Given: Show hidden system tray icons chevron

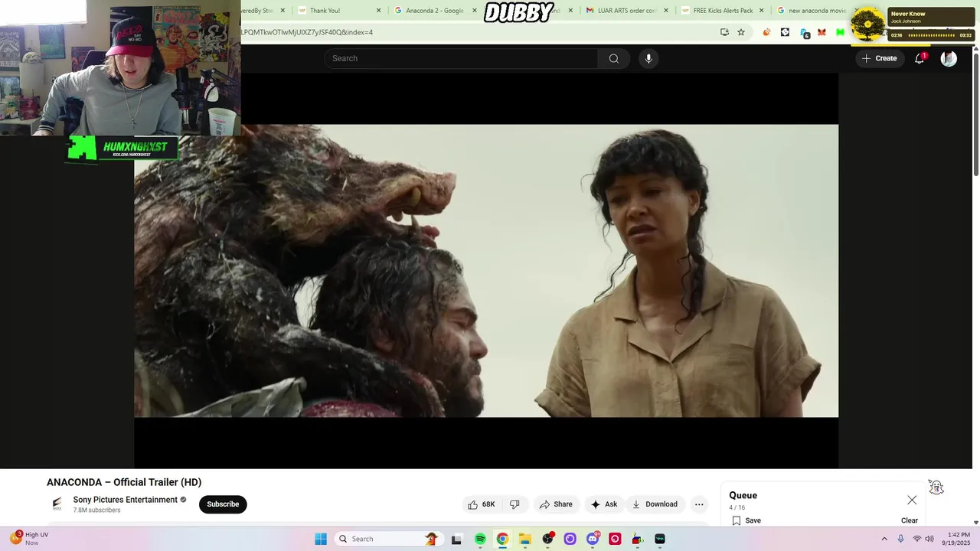Looking at the screenshot, I should coord(884,539).
